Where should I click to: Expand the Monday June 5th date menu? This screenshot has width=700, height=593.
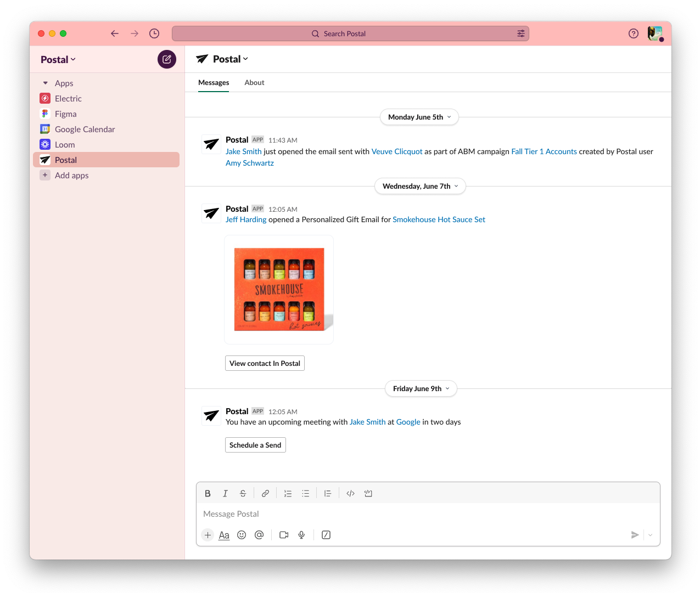coord(419,117)
